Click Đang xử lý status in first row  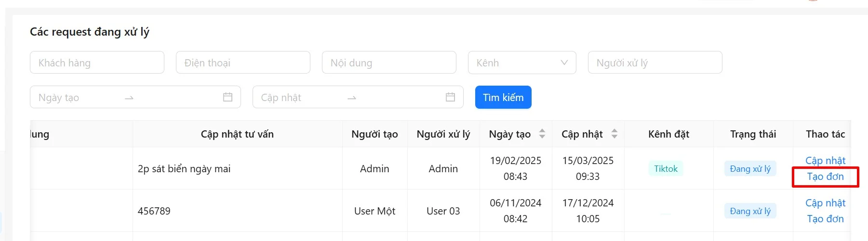pyautogui.click(x=750, y=169)
